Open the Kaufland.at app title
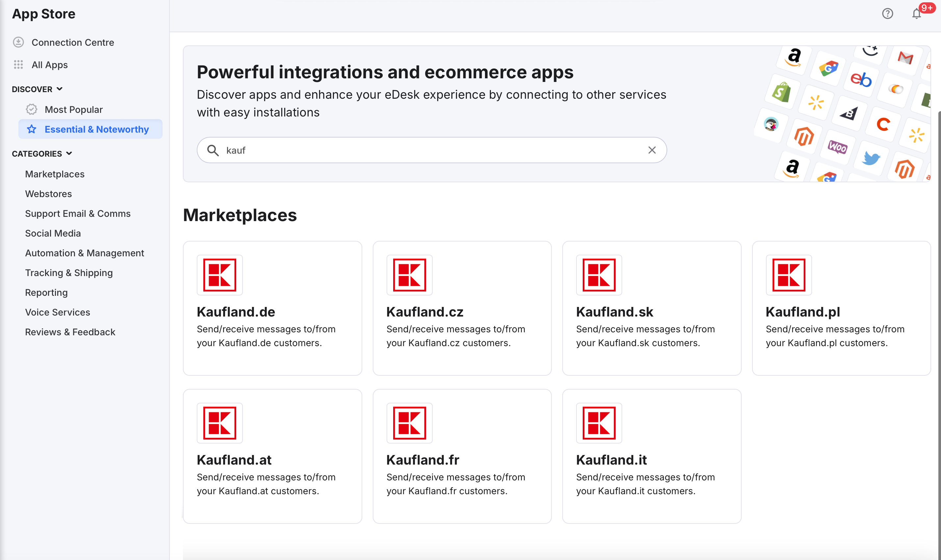This screenshot has height=560, width=941. [234, 460]
